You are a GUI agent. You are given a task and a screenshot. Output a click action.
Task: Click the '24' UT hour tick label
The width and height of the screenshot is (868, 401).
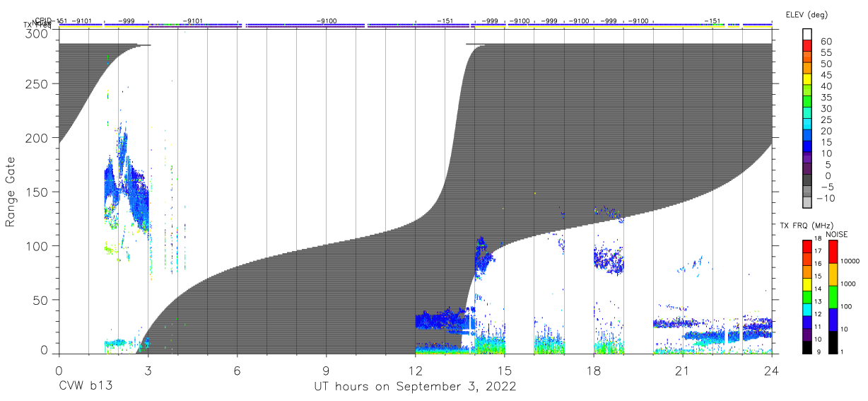[771, 370]
